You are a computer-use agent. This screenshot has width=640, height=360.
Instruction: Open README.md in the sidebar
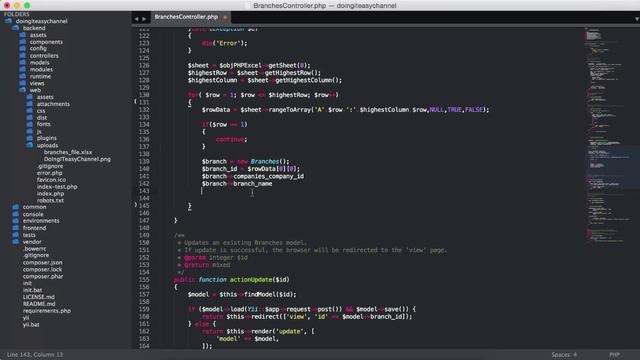coord(39,304)
